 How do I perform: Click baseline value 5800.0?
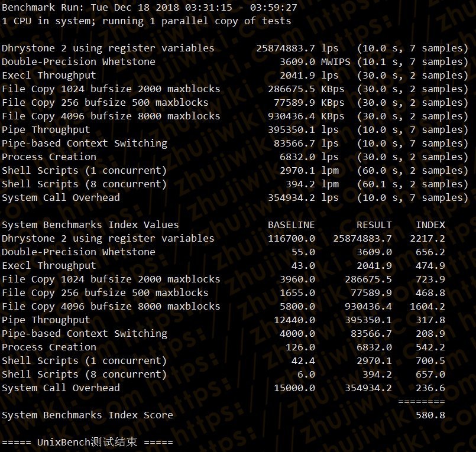point(297,307)
